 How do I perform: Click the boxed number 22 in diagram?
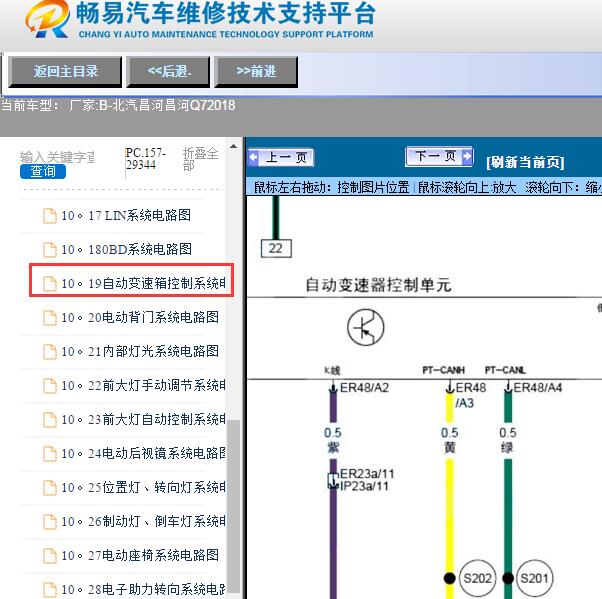pyautogui.click(x=276, y=248)
